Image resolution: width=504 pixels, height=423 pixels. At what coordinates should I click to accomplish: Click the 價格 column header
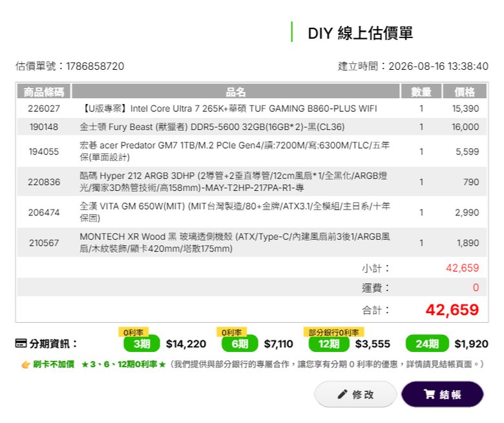pyautogui.click(x=465, y=92)
